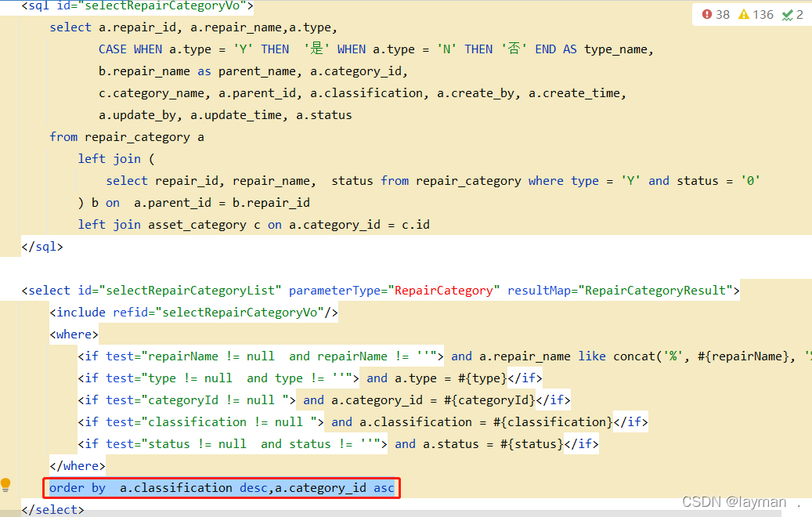
Task: Click the 'left join (' line
Action: click(116, 159)
